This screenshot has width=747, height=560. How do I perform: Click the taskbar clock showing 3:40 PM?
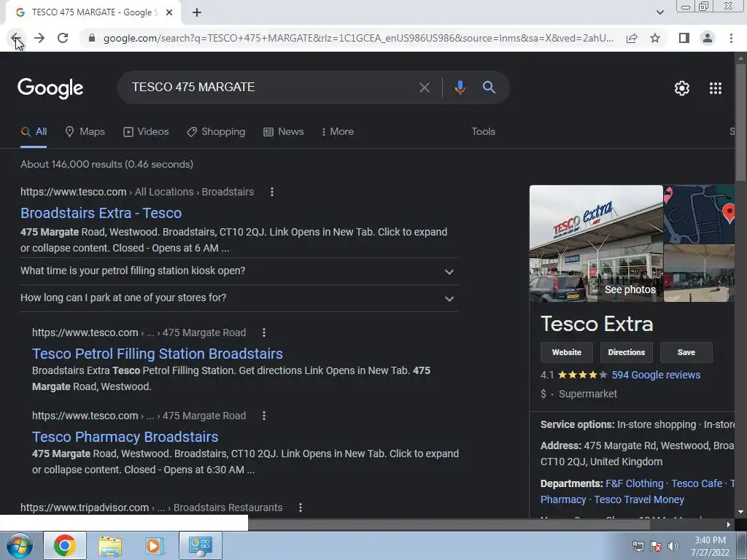coord(710,546)
